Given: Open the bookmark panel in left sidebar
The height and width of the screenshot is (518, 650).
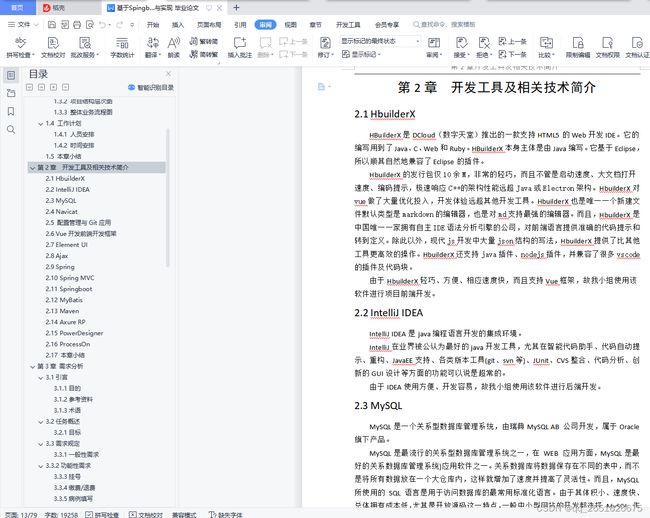Looking at the screenshot, I should click(11, 111).
